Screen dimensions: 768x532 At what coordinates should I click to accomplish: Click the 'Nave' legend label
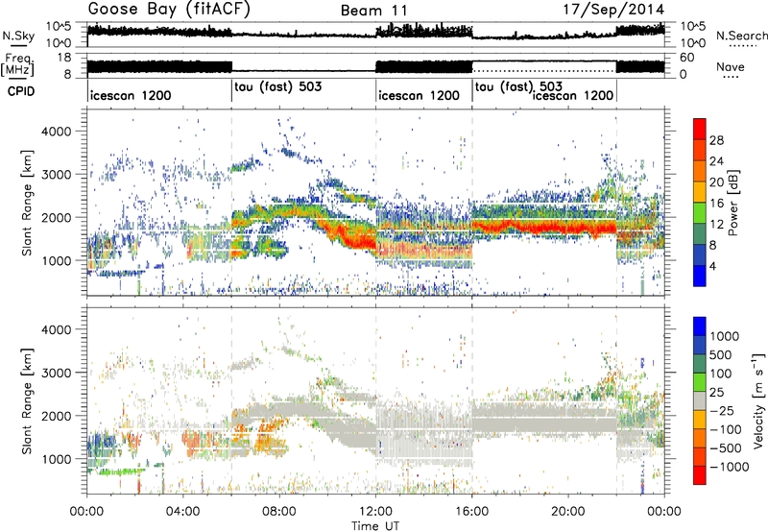pos(731,66)
